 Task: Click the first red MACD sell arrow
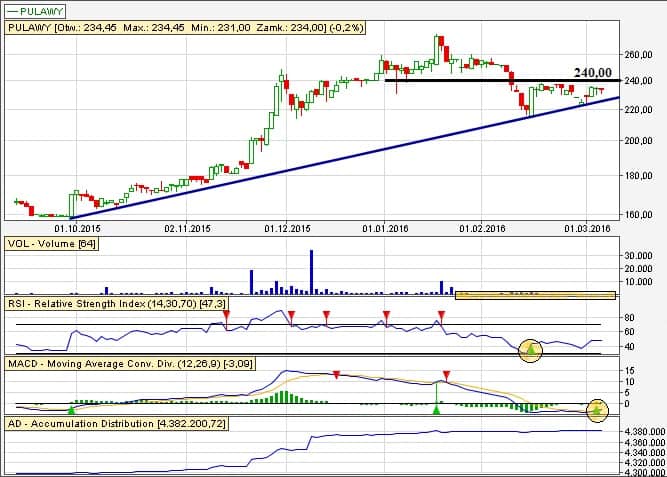[337, 375]
